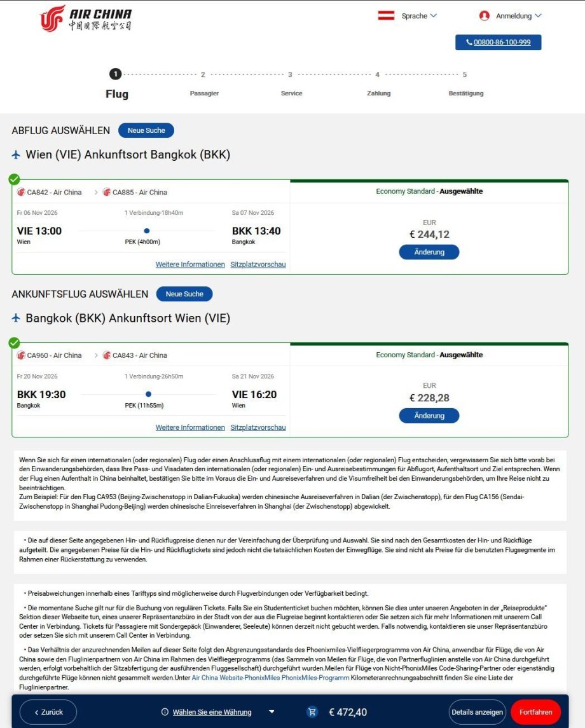Click green checkmark on return flight card
The image size is (585, 728).
[x=15, y=343]
